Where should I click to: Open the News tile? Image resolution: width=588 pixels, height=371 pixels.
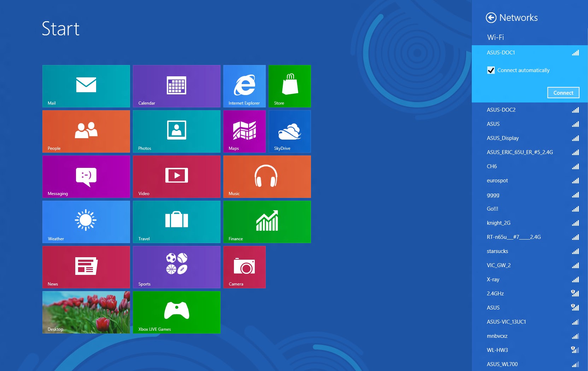click(x=86, y=267)
